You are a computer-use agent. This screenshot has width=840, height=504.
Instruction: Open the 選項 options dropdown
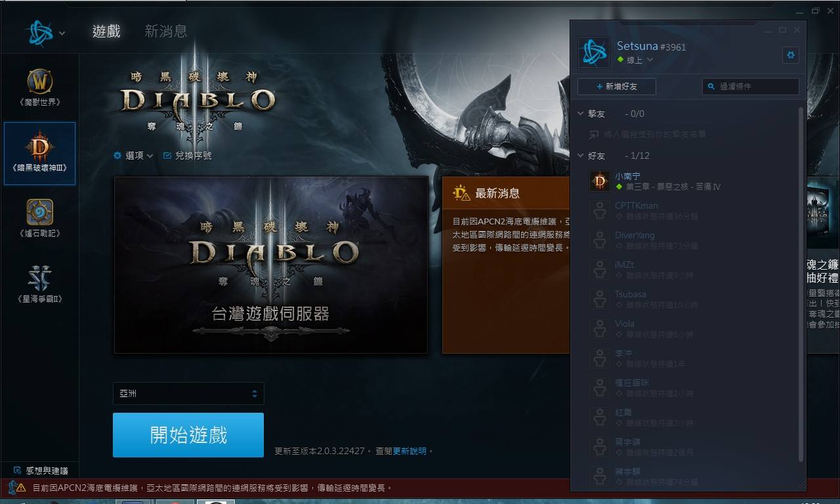tap(133, 156)
